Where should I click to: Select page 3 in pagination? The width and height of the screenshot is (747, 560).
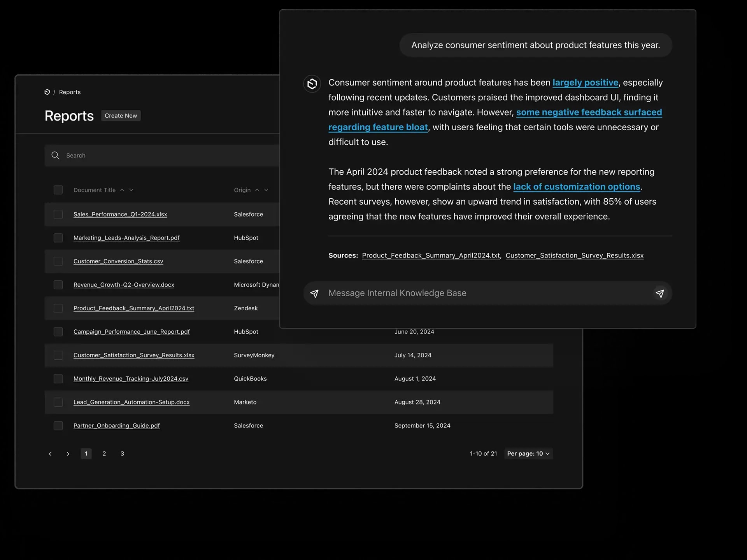[x=122, y=454]
